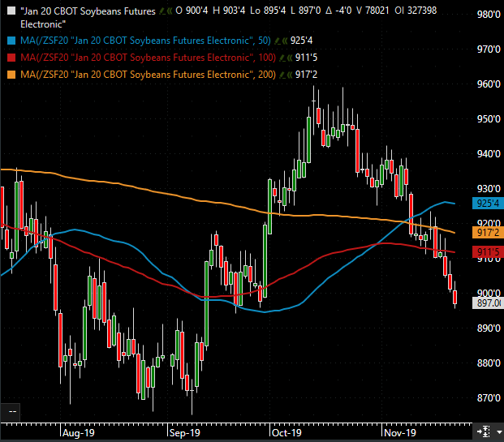Click the change value 'Δ -4'0'
Image resolution: width=504 pixels, height=442 pixels.
coord(338,11)
